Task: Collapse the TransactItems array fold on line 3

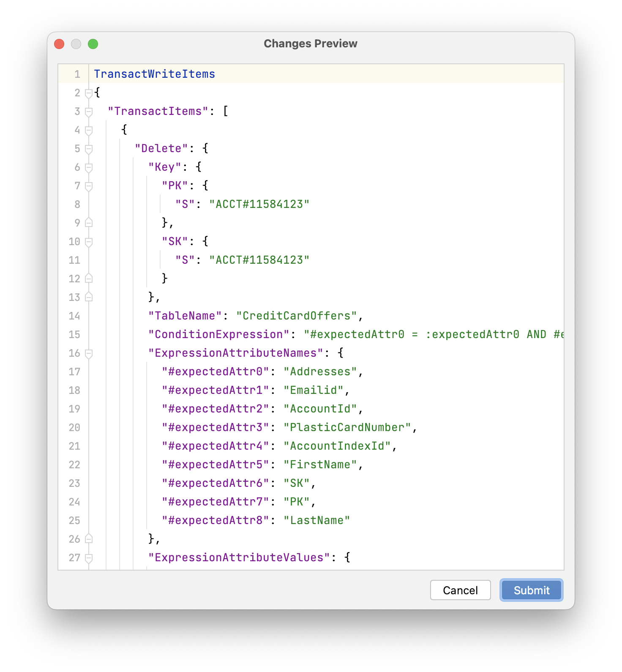Action: 89,112
